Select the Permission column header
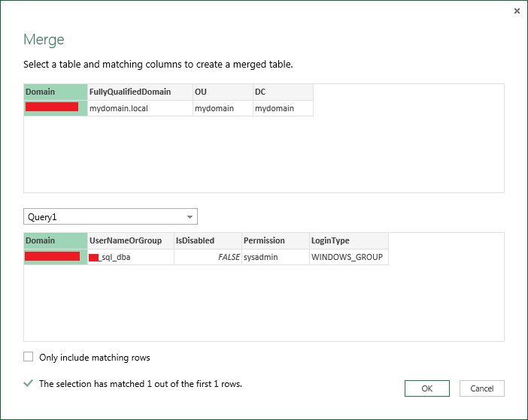The image size is (528, 420). coord(275,240)
